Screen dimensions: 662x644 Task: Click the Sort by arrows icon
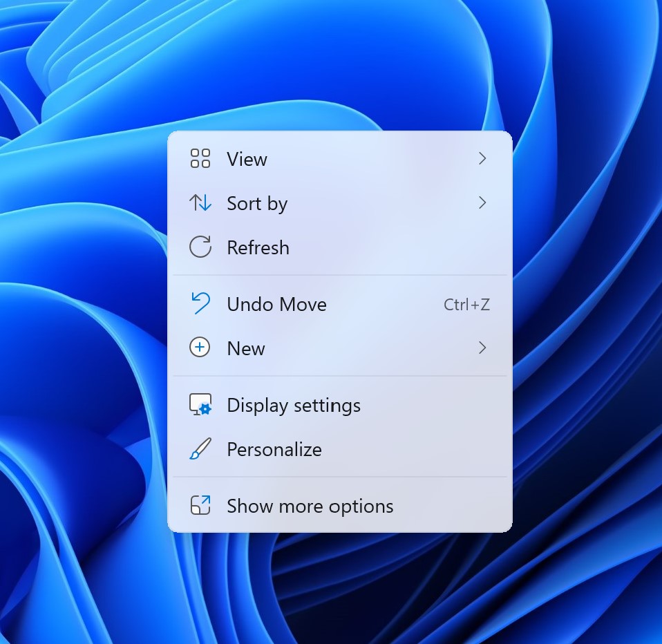click(x=200, y=202)
